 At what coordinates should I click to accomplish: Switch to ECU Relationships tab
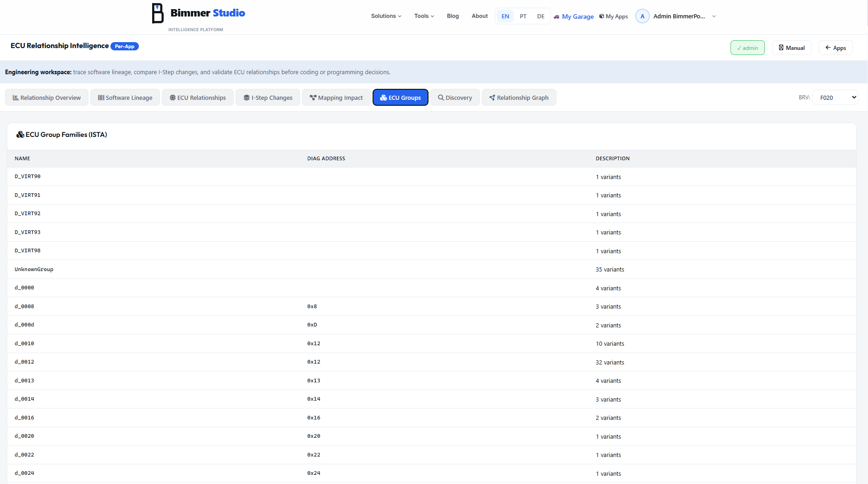198,98
